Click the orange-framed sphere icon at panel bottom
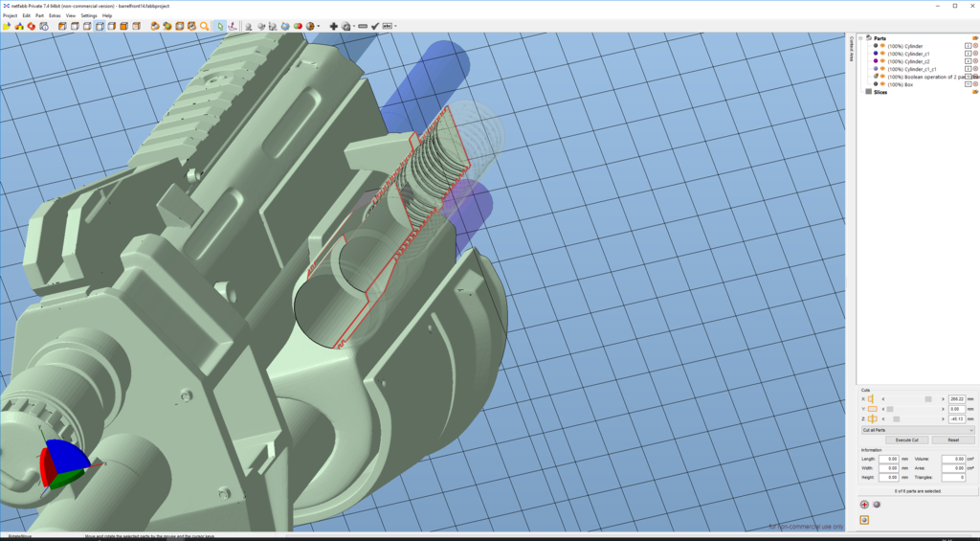Image resolution: width=980 pixels, height=541 pixels. click(864, 520)
